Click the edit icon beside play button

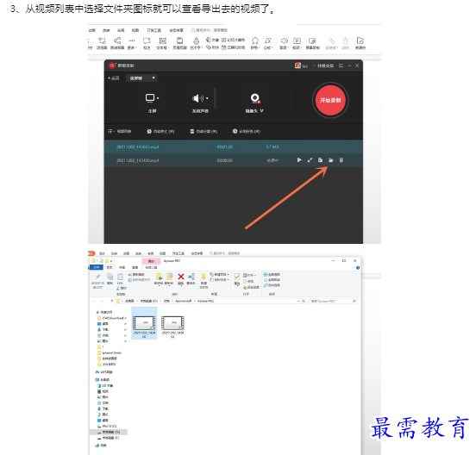[310, 160]
